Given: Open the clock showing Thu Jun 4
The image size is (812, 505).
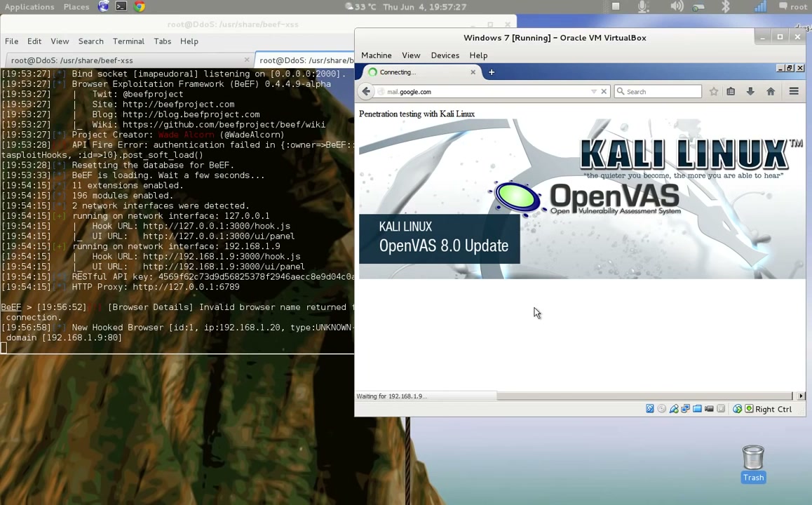Looking at the screenshot, I should (x=425, y=7).
